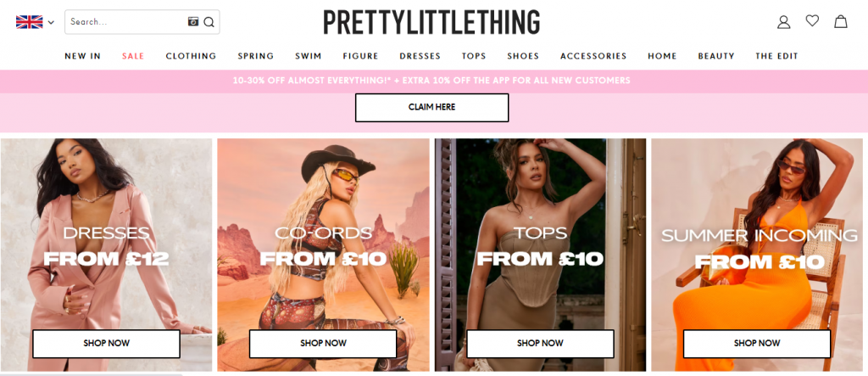Open THE EDIT menu item
868x376 pixels.
[776, 56]
